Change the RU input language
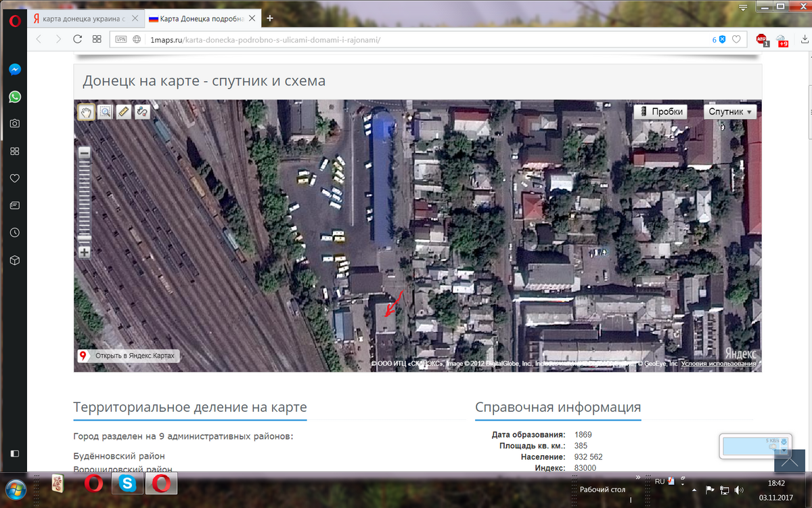812x508 pixels. 660,482
